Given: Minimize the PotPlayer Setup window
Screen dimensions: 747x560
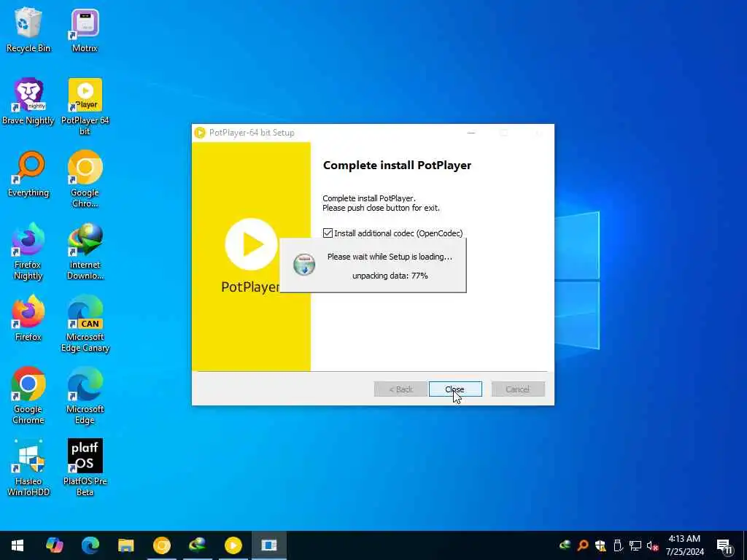Looking at the screenshot, I should coord(471,133).
